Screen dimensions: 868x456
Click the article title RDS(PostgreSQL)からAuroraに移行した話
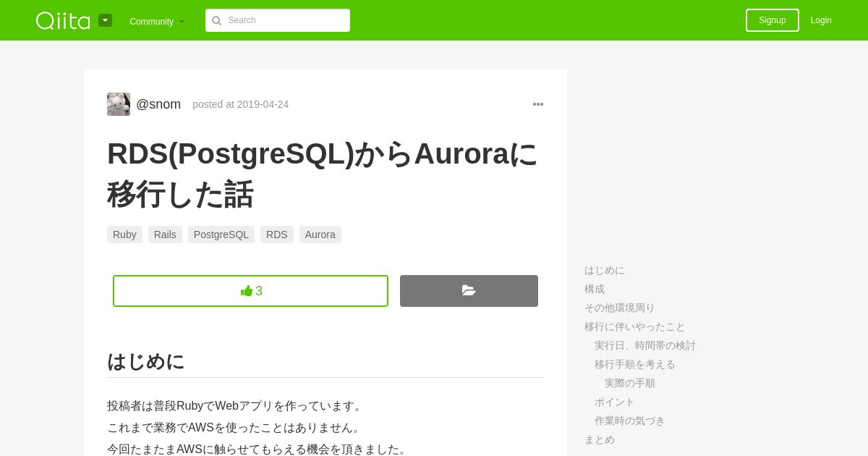[323, 174]
